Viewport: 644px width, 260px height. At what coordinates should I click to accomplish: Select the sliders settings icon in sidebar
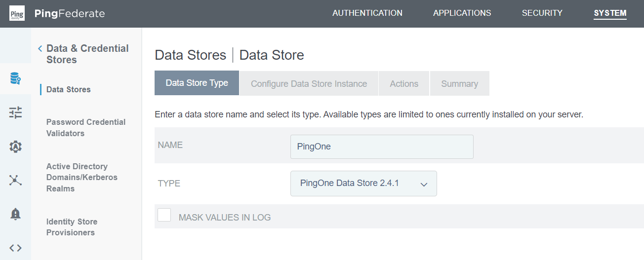15,112
